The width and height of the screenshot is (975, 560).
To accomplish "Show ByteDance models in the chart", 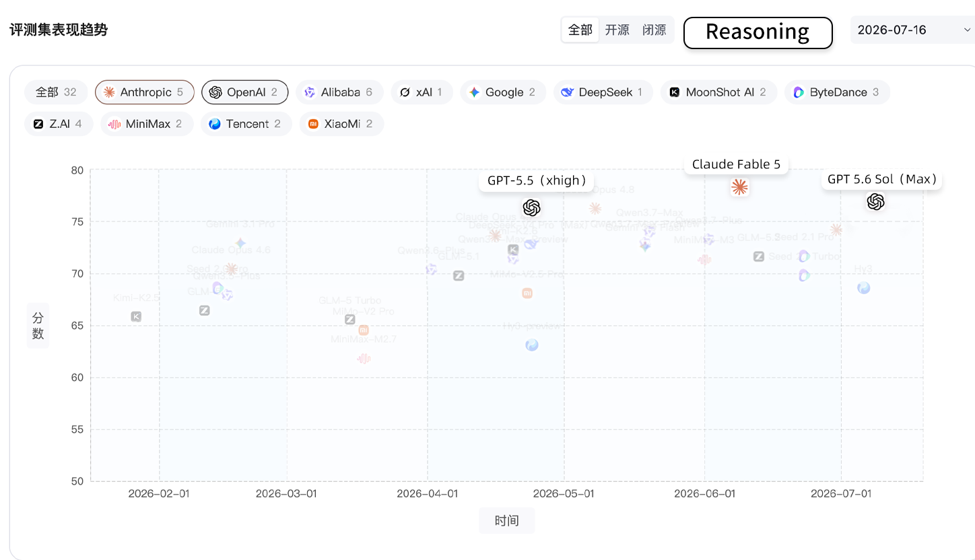I will 837,92.
